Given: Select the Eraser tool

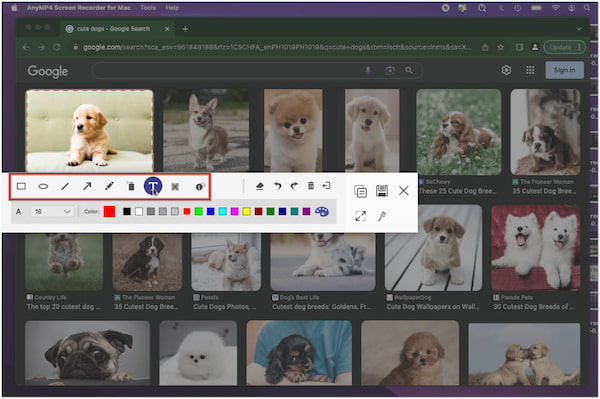Looking at the screenshot, I should pos(260,186).
